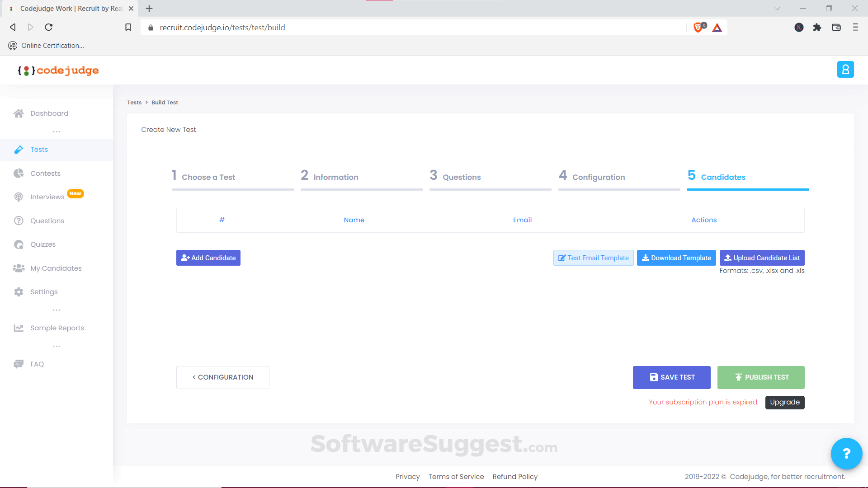
Task: Open the Codejudge logo on top bar
Action: click(x=58, y=70)
